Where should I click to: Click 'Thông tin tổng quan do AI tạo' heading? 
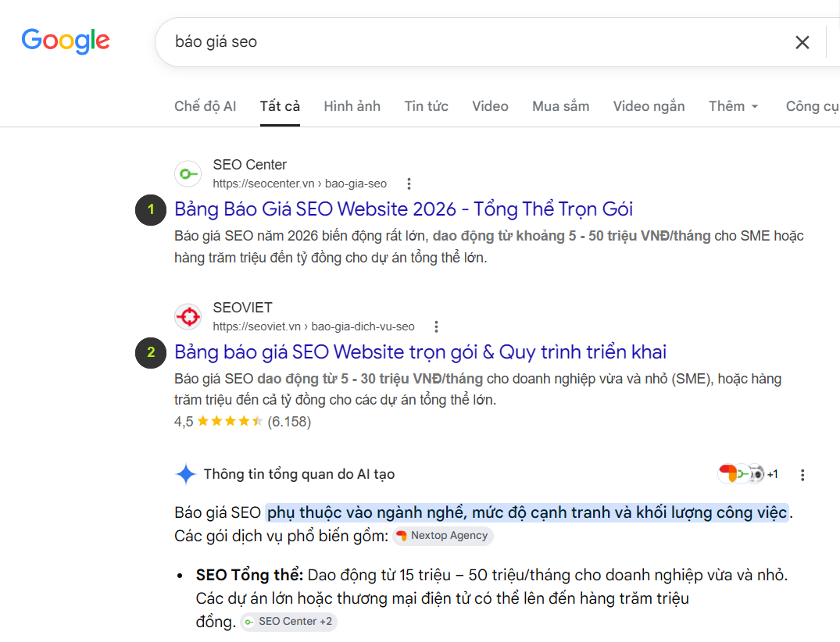(x=299, y=474)
